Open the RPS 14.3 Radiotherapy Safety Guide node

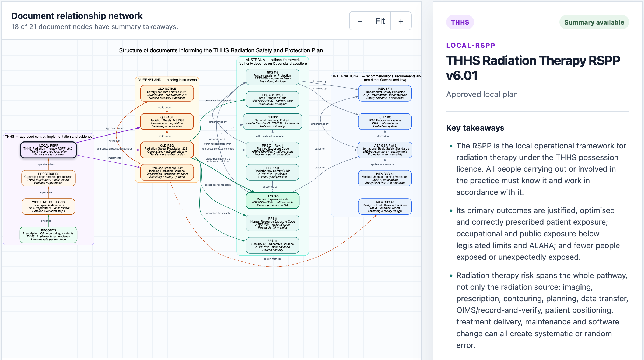coord(272,172)
